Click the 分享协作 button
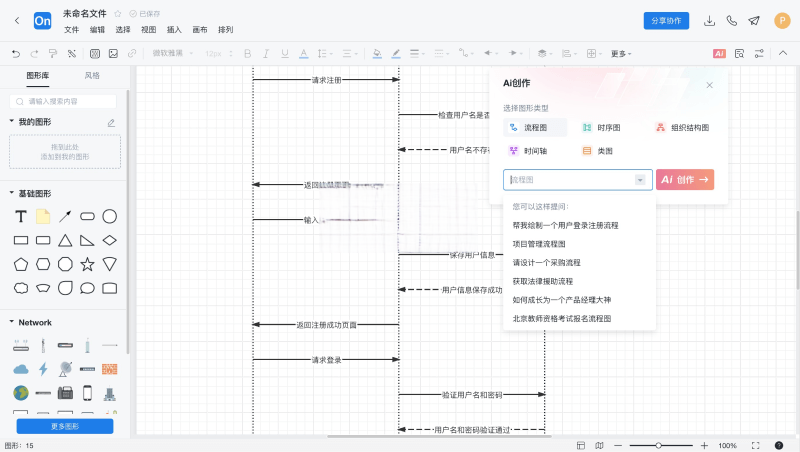The width and height of the screenshot is (800, 452). [x=666, y=20]
